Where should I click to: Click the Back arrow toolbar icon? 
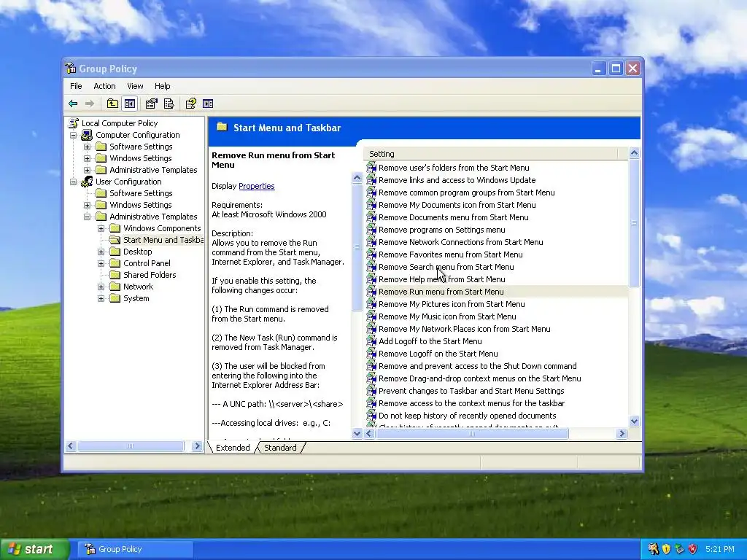[x=73, y=104]
